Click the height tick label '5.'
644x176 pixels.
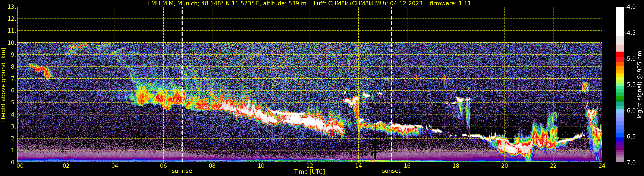(13, 103)
